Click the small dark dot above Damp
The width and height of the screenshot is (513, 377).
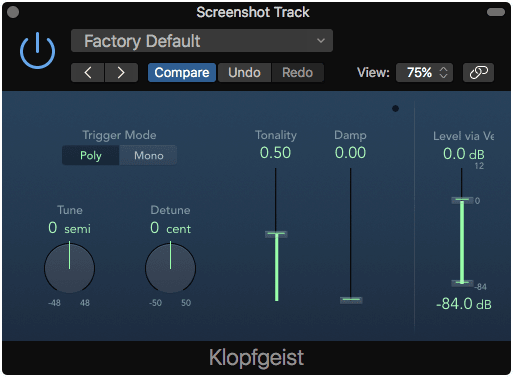[x=395, y=108]
